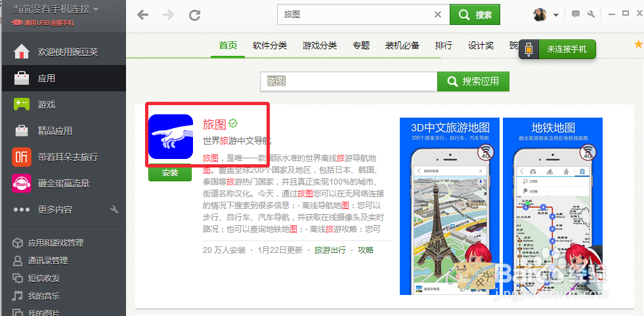
Task: Open the 旅图 app title link
Action: (x=215, y=124)
